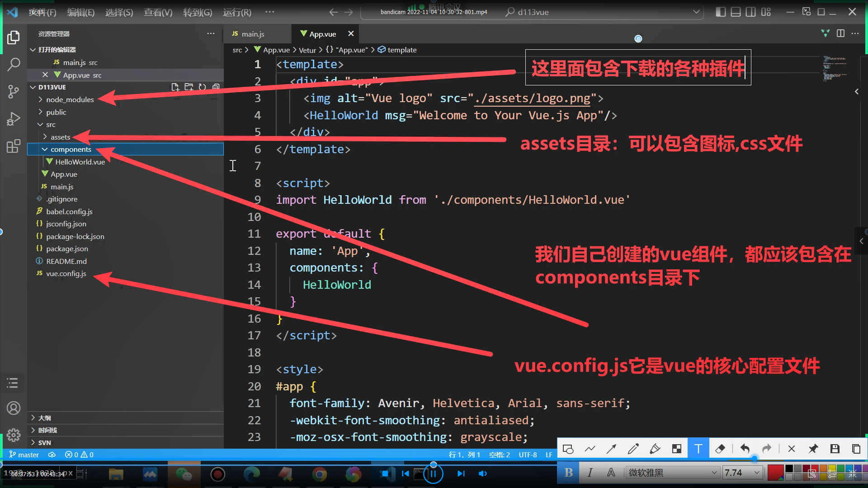Open the Source Control activity icon
868x488 pixels.
(14, 92)
